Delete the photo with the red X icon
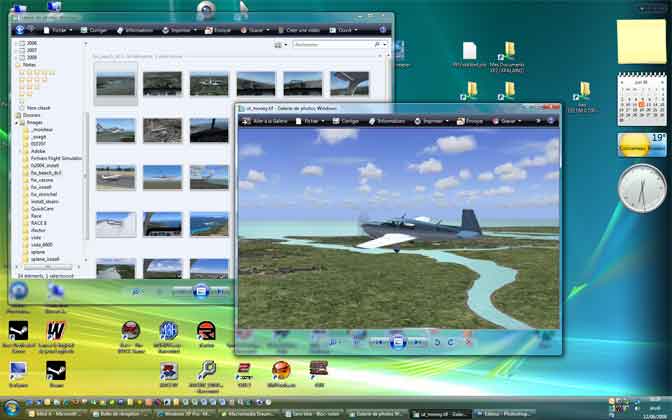 [469, 342]
